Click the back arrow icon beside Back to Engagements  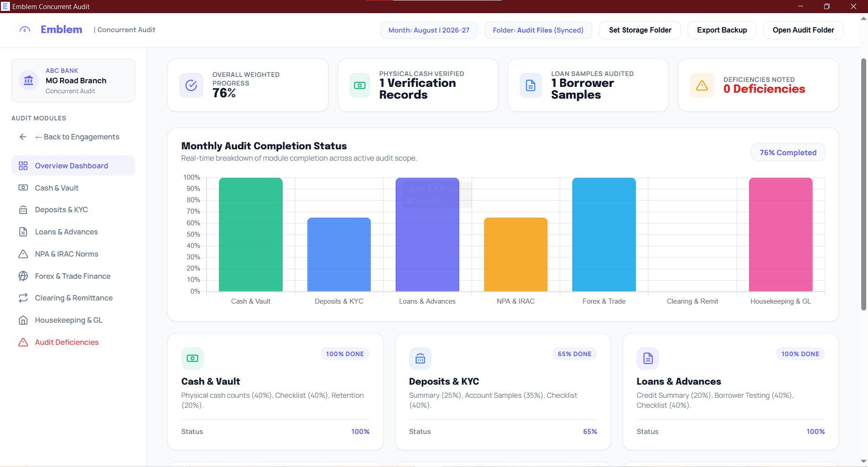click(23, 137)
